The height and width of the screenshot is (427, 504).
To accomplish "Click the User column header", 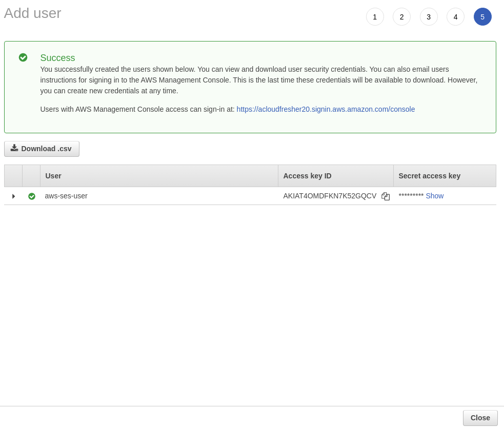I will 53,176.
